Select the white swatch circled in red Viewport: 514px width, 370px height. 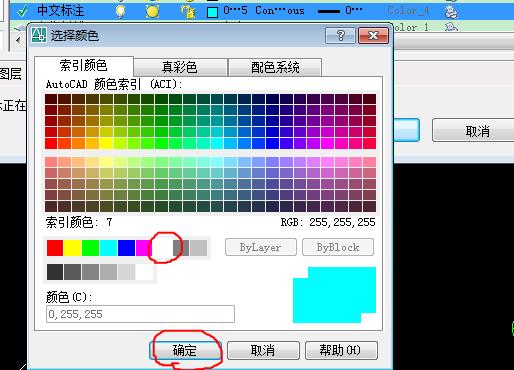pos(162,248)
